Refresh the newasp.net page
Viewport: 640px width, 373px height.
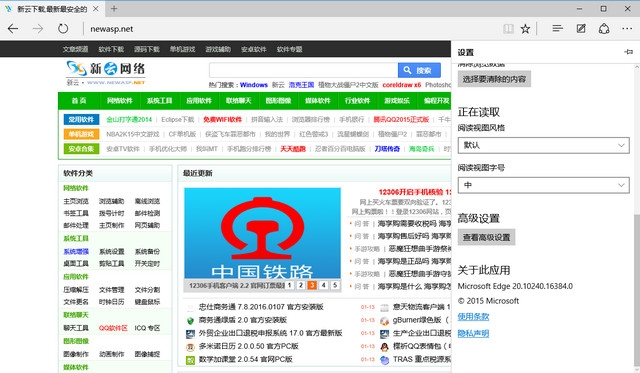pyautogui.click(x=63, y=29)
